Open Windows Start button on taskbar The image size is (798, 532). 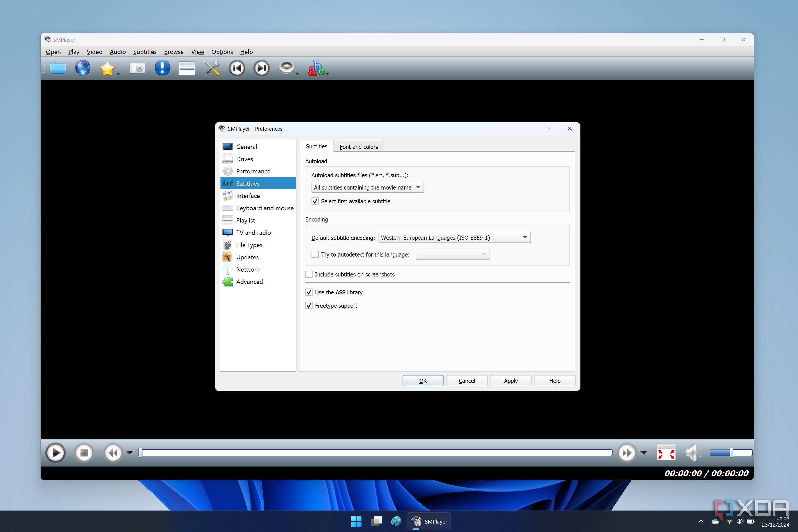pyautogui.click(x=356, y=522)
